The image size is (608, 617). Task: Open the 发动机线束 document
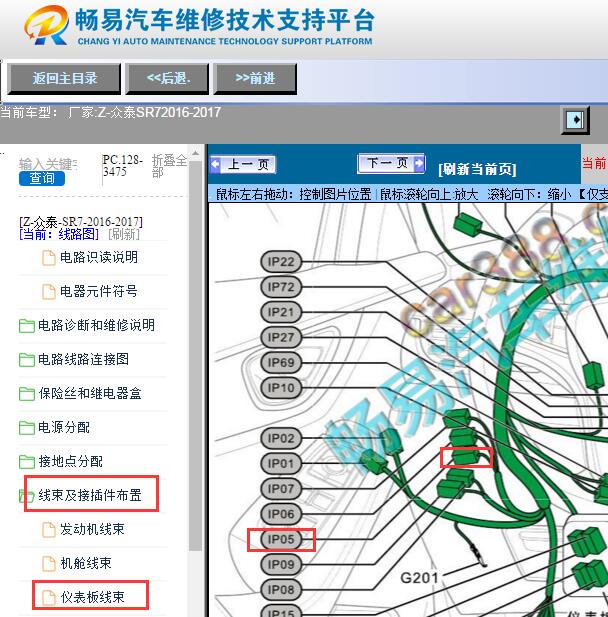[x=92, y=529]
